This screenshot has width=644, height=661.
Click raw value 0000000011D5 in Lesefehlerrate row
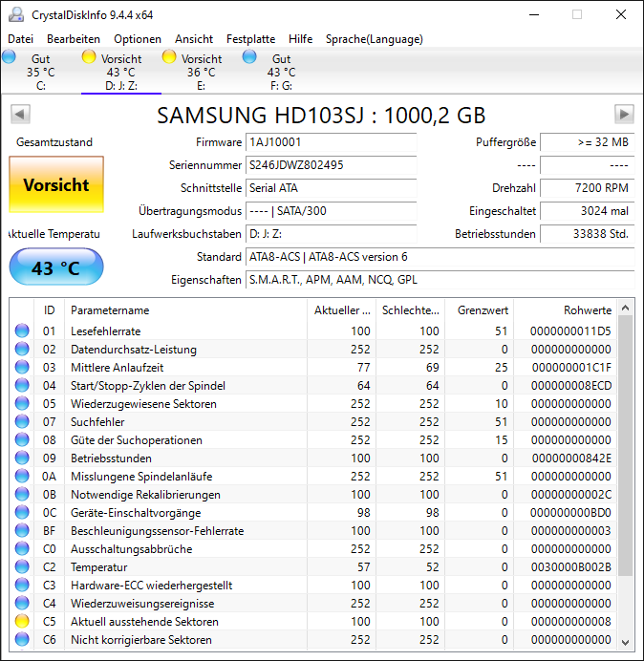pyautogui.click(x=570, y=330)
